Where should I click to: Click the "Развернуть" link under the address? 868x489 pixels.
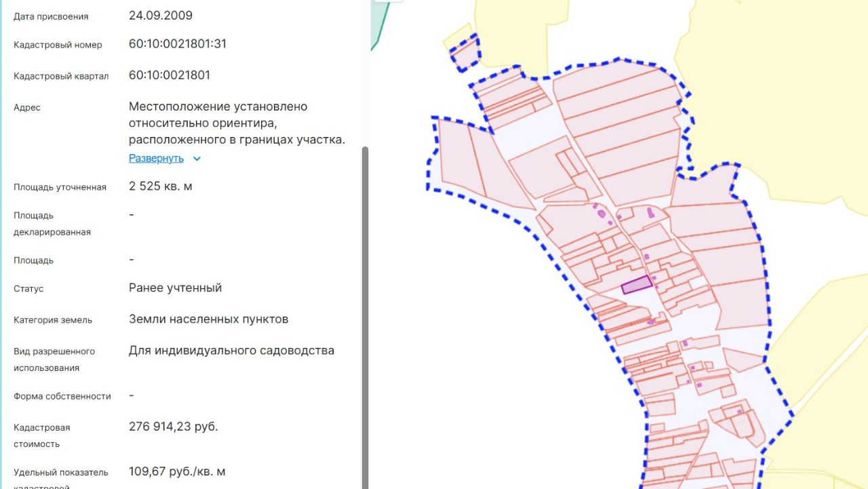[156, 159]
